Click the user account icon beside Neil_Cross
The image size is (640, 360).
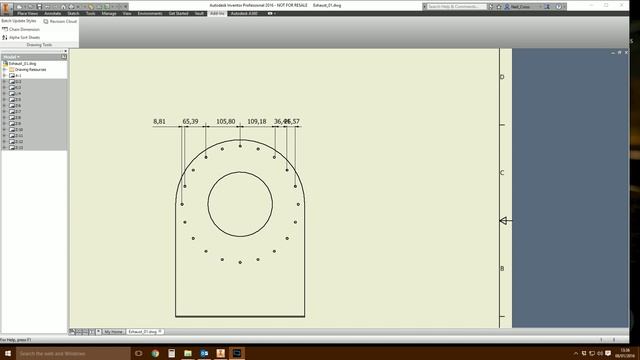click(x=507, y=7)
